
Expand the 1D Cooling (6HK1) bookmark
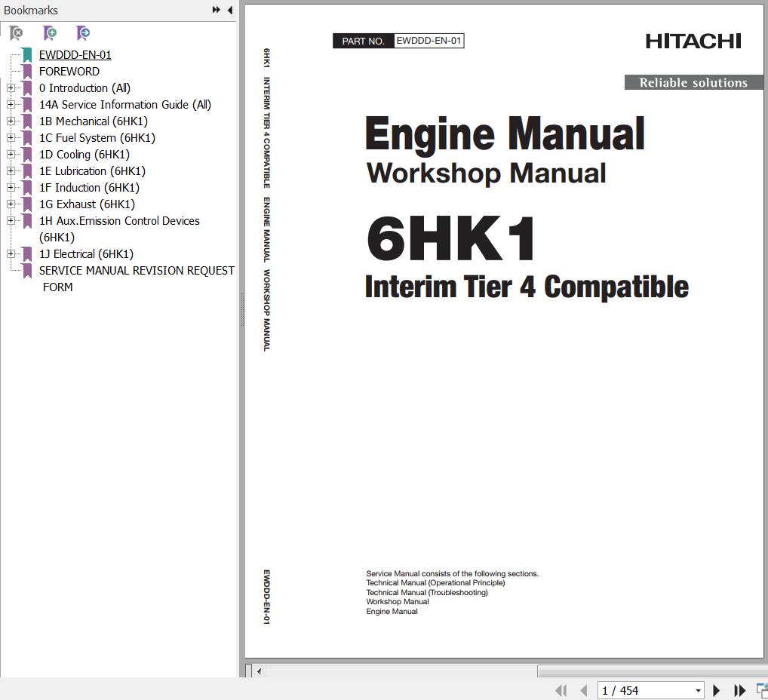pyautogui.click(x=11, y=155)
